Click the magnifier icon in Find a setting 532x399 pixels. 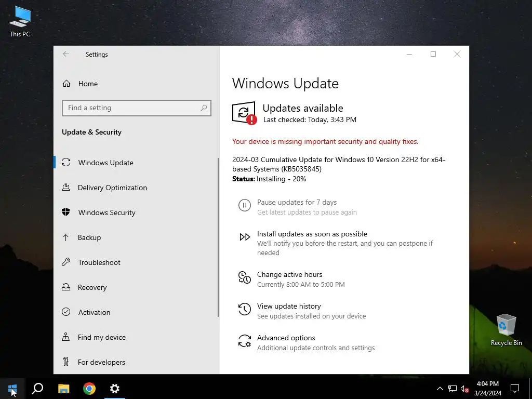coord(204,108)
